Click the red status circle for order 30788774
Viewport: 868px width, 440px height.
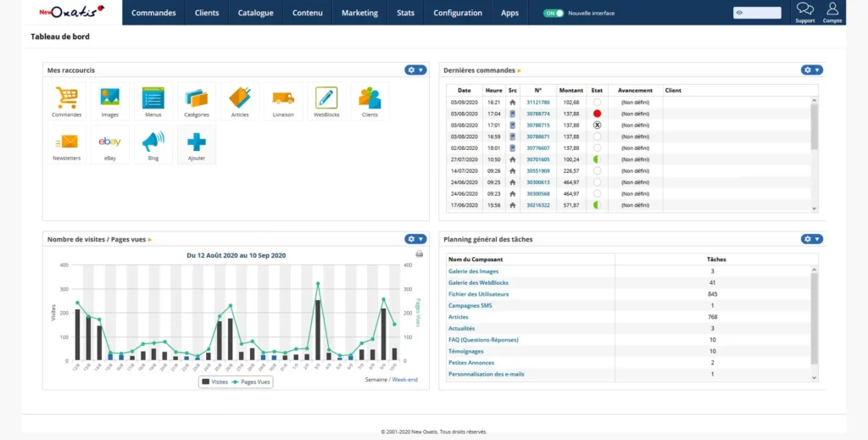coord(597,114)
